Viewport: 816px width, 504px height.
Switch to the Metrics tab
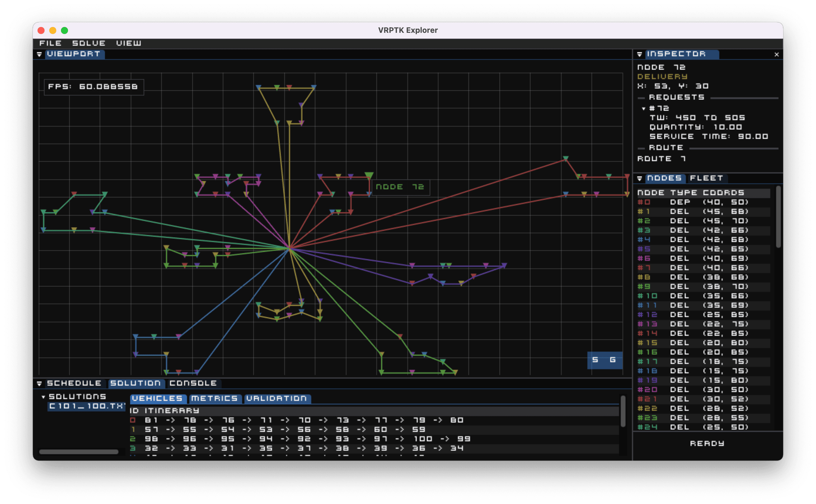tap(214, 399)
